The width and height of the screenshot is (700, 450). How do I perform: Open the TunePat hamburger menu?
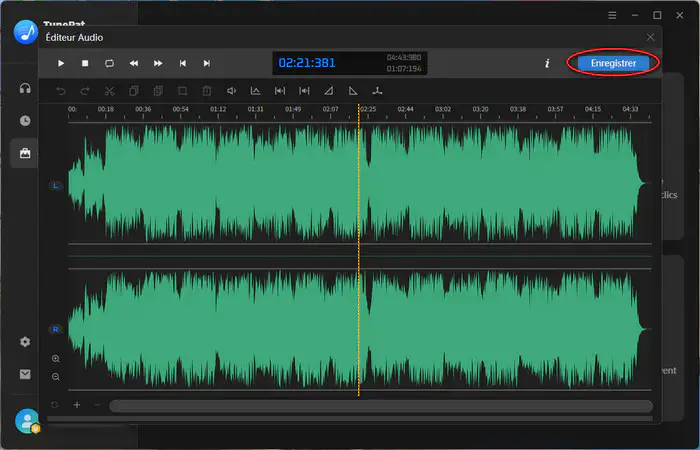click(612, 15)
